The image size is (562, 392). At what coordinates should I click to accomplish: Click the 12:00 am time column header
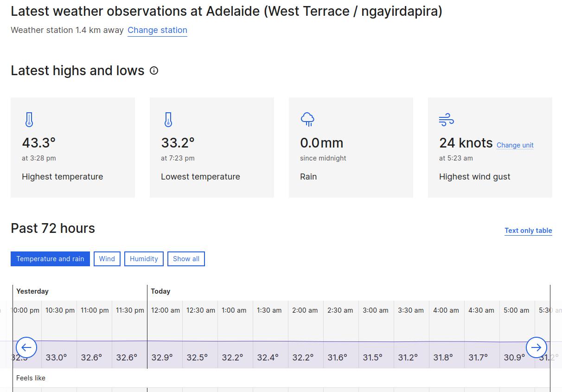coord(166,310)
